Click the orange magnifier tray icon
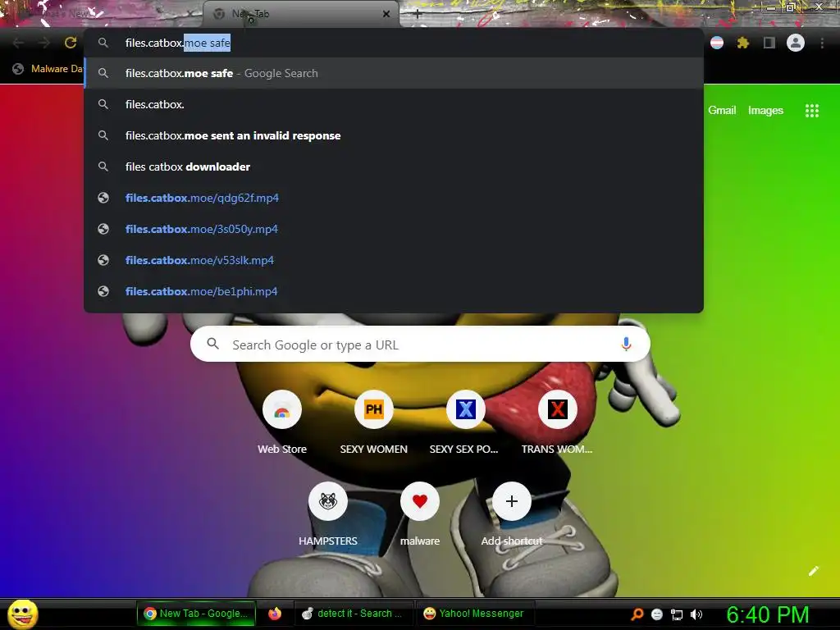This screenshot has width=840, height=630. [x=637, y=614]
